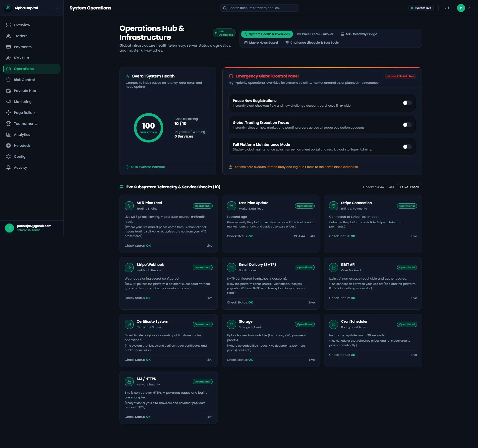Image resolution: width=478 pixels, height=448 pixels.
Task: Click the Helpdesk lifebuoy icon
Action: (x=8, y=146)
